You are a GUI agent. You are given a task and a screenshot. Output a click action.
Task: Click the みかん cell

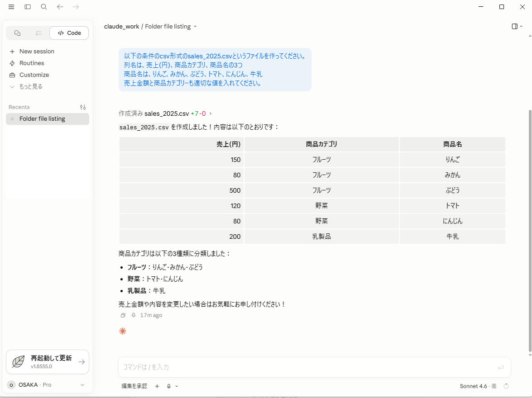pos(452,175)
